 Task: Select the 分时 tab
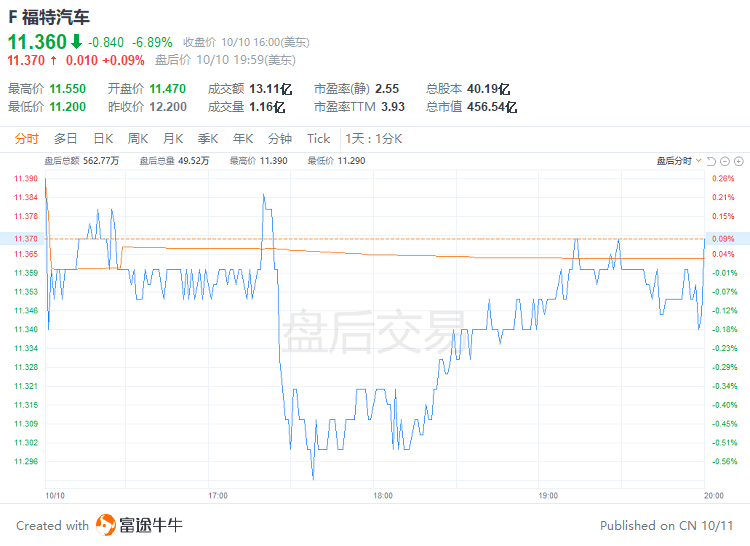26,139
